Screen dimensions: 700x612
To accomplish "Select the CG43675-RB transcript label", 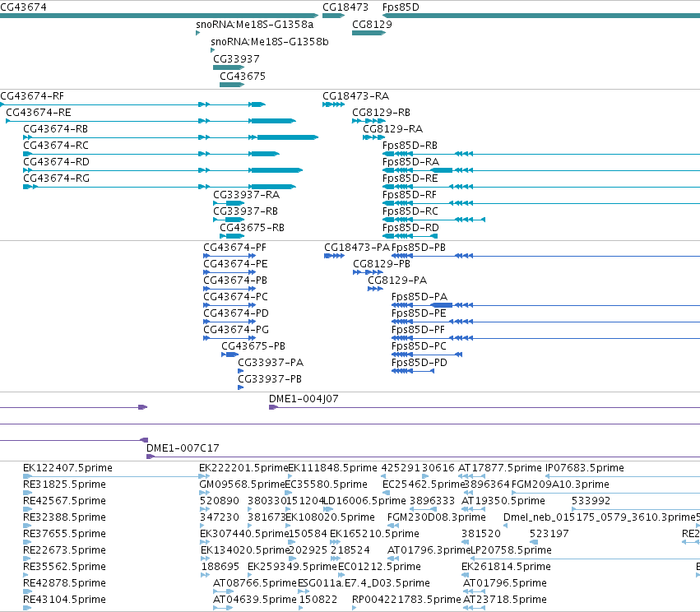I will coord(253,228).
